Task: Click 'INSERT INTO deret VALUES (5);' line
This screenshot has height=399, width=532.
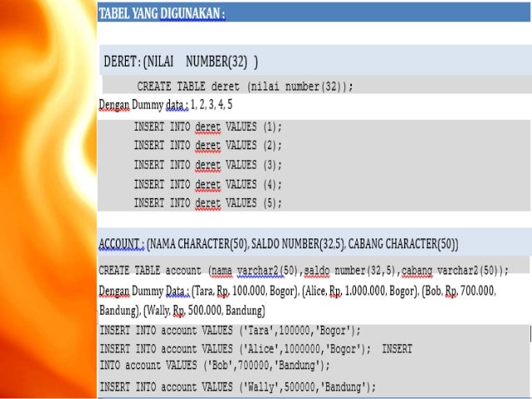Action: 208,203
